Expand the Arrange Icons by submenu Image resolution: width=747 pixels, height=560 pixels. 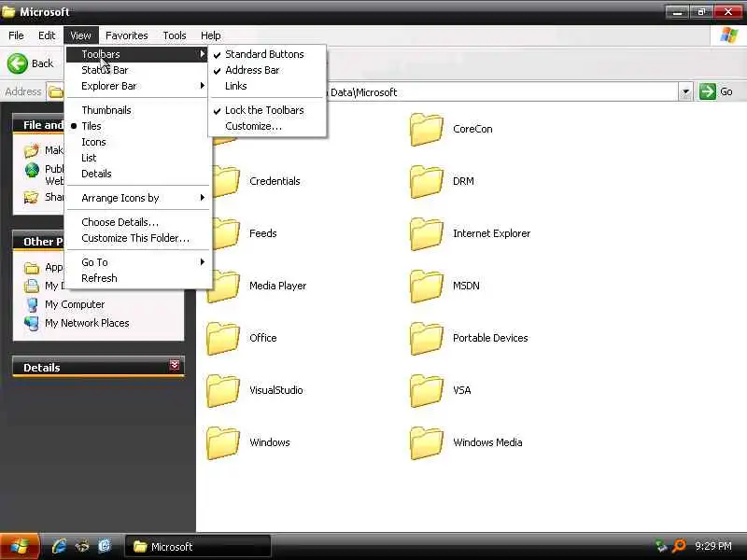[138, 198]
